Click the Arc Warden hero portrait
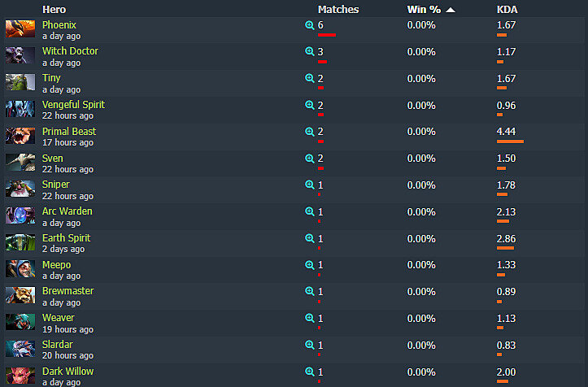This screenshot has width=588, height=387. [20, 215]
